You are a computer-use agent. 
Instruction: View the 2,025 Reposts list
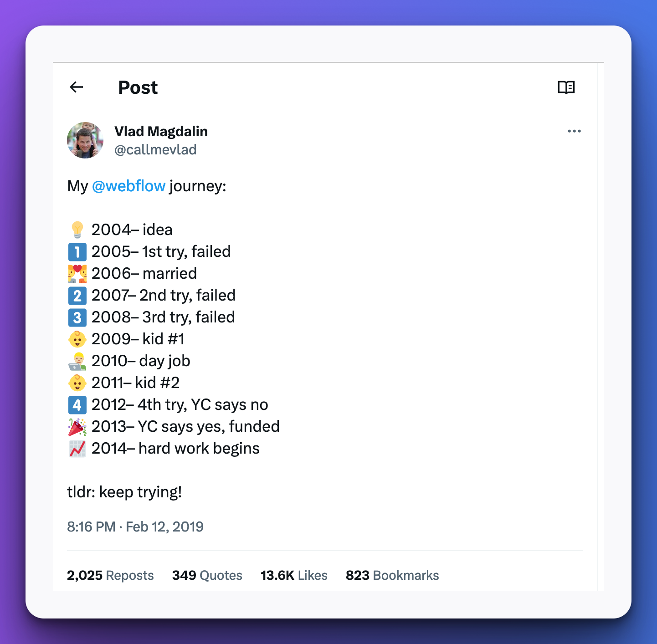click(110, 575)
